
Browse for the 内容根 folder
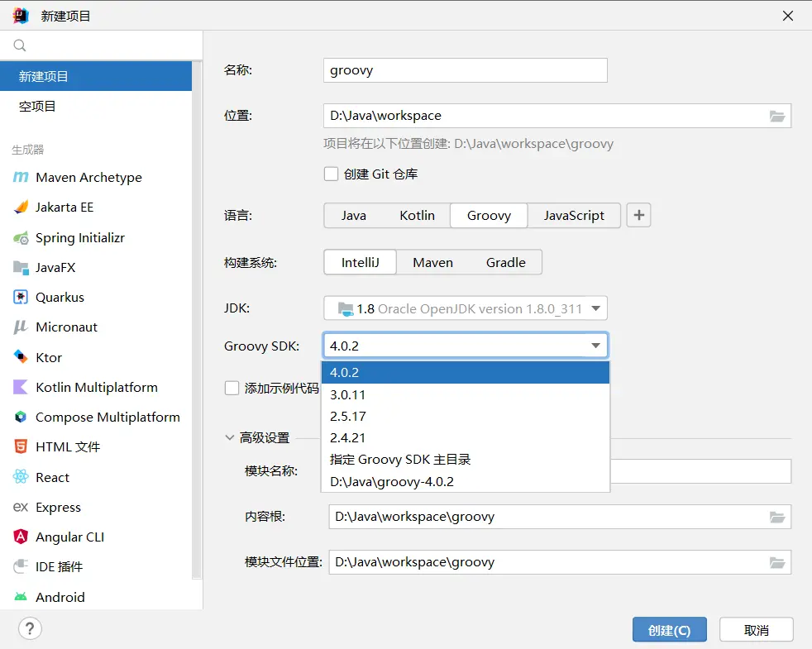point(776,517)
